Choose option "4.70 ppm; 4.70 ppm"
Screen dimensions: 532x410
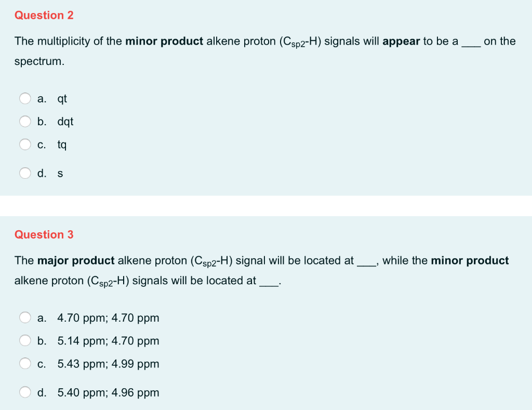point(25,318)
